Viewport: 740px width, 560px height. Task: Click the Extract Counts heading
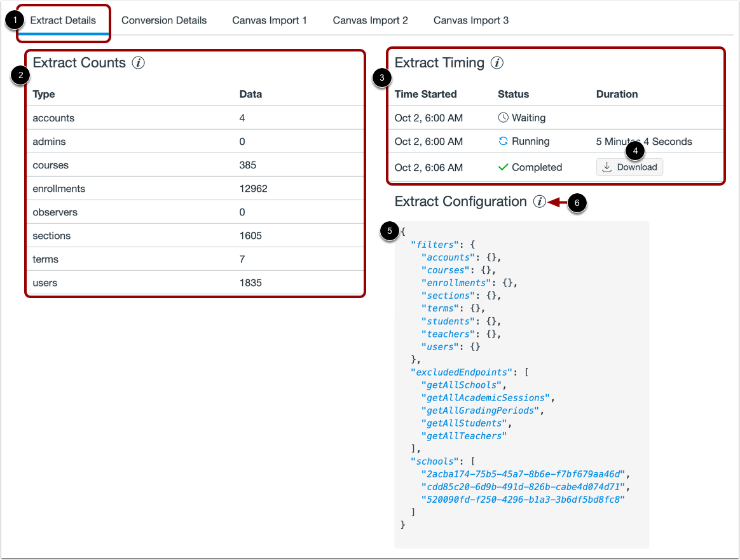79,63
